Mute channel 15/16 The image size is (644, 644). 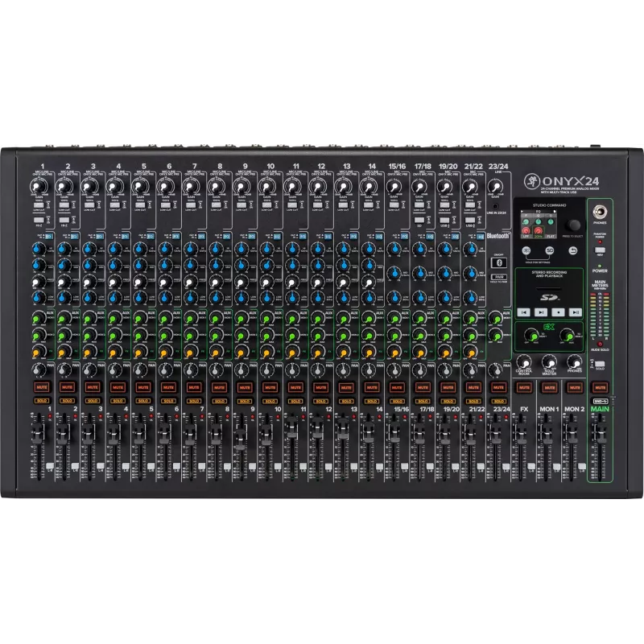click(x=397, y=387)
